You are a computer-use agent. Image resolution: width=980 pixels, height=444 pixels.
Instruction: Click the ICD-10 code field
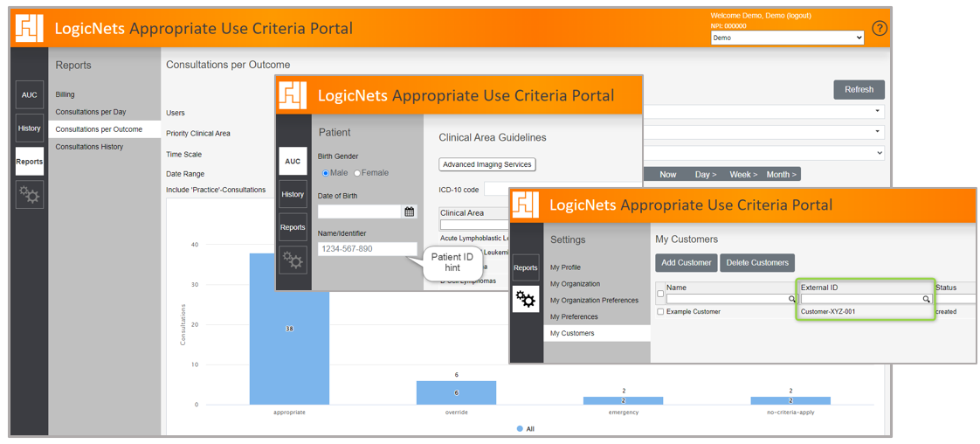pos(563,189)
